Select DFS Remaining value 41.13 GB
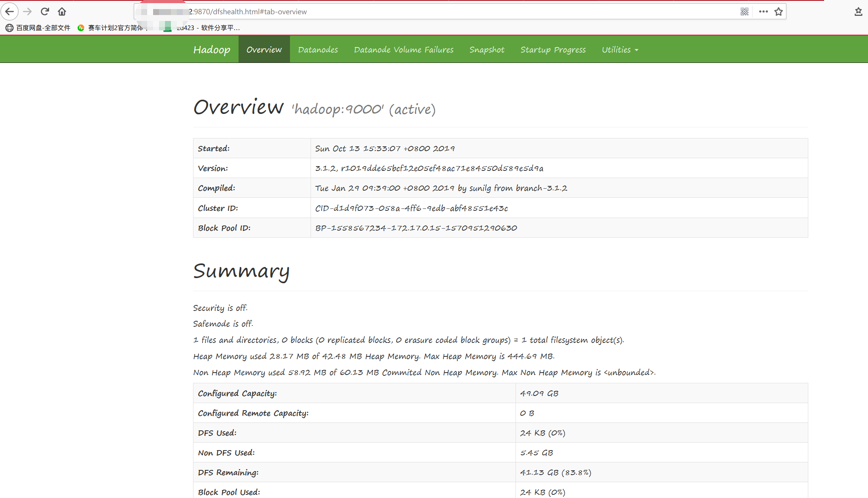 coord(555,472)
